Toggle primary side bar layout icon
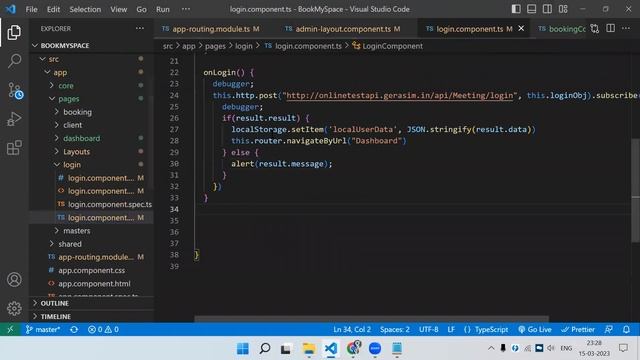Screen dimensions: 640x360 pos(516,9)
